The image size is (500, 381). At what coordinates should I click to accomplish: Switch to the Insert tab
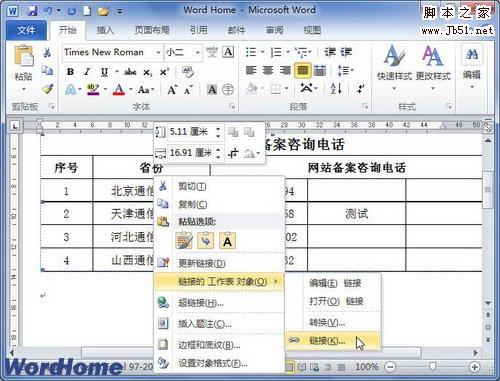pyautogui.click(x=105, y=30)
